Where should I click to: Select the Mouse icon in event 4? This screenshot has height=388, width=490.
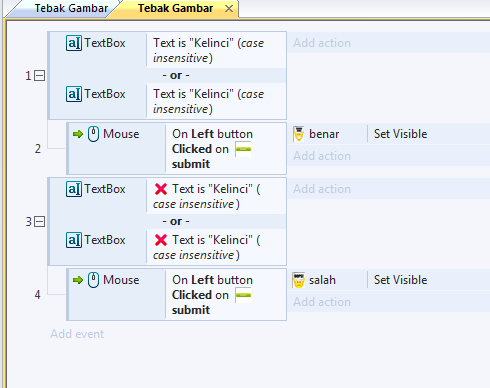(x=93, y=280)
